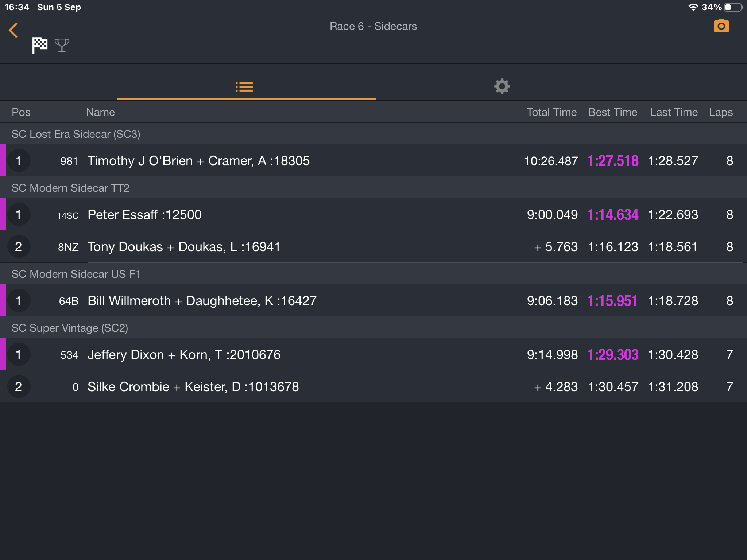Image resolution: width=747 pixels, height=560 pixels.
Task: Tap the gap value + 5.763
Action: [x=556, y=247]
